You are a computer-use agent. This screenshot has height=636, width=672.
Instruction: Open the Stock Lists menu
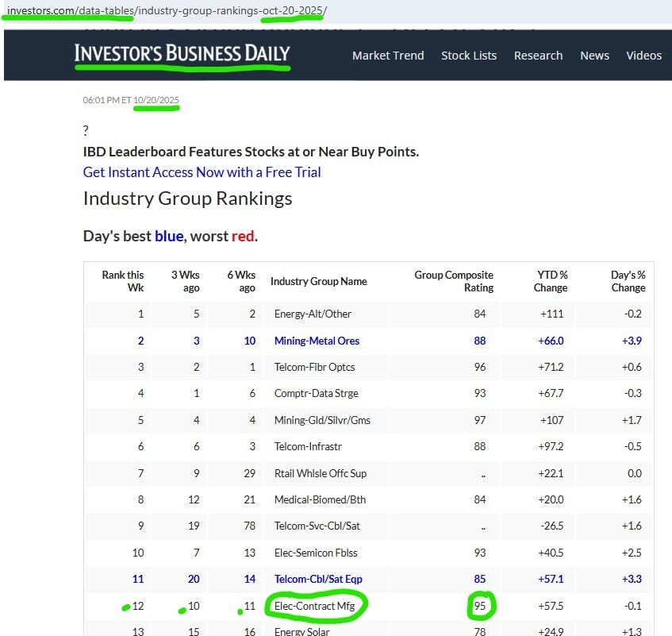click(x=469, y=56)
